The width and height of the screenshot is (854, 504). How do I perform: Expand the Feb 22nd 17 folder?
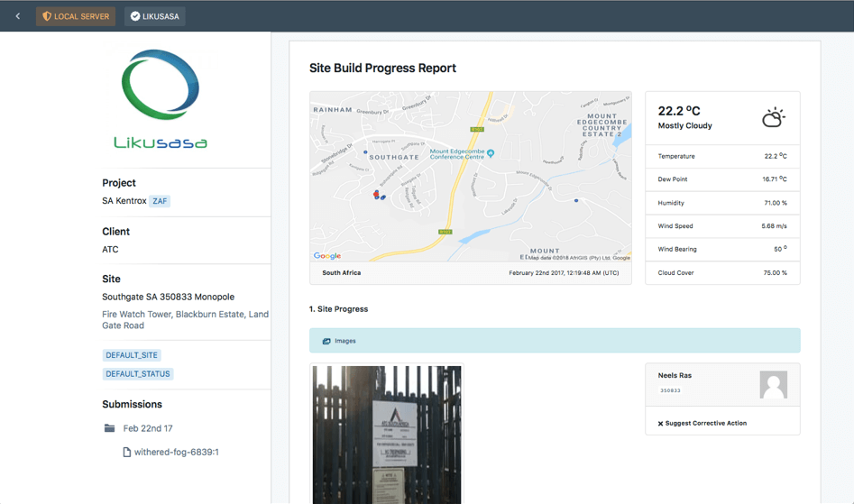148,428
